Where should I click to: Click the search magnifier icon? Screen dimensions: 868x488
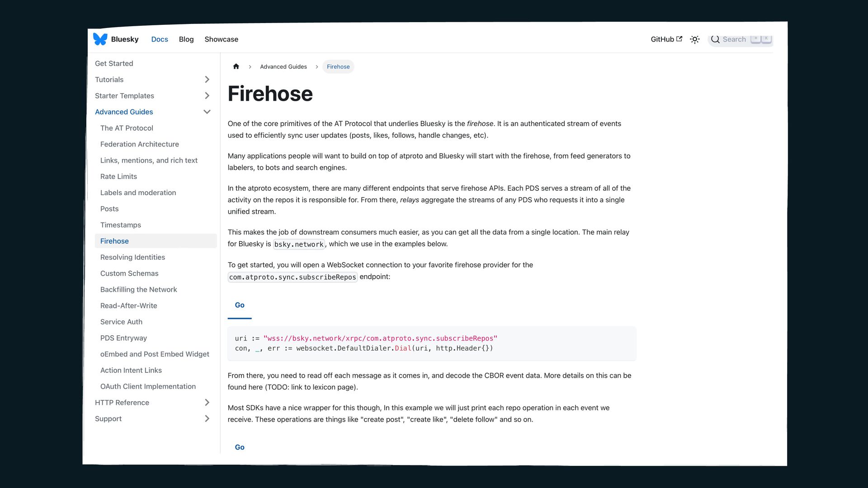point(715,39)
